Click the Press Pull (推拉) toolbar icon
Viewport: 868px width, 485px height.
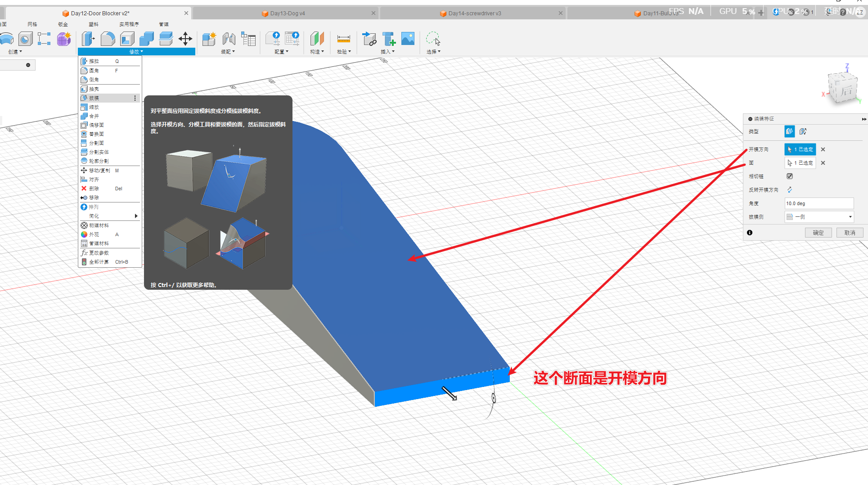pos(88,39)
